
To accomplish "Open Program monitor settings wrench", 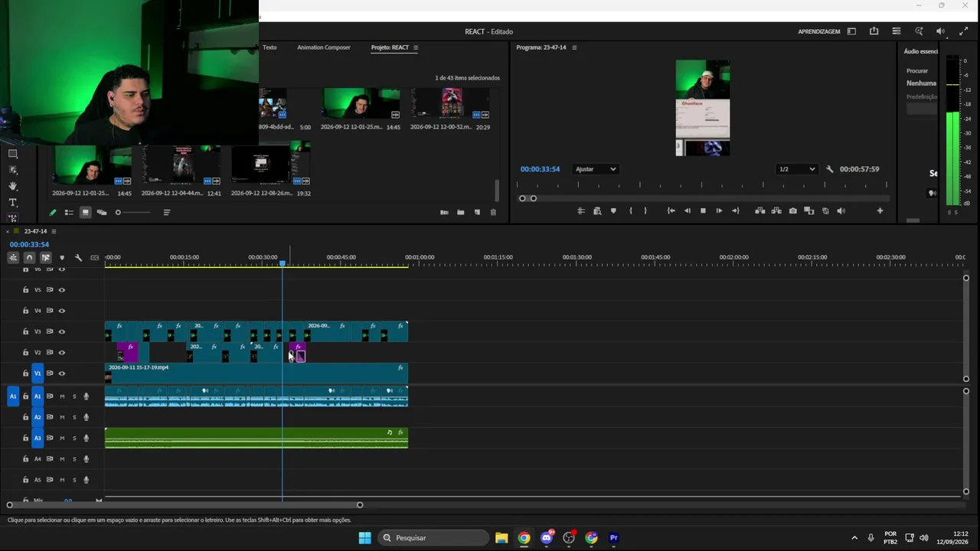I will click(x=830, y=169).
